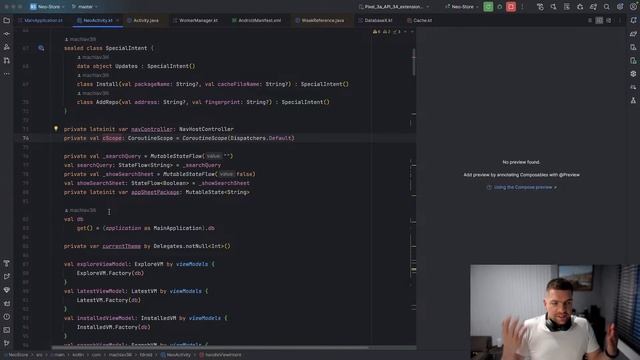This screenshot has width=640, height=360.
Task: Open the Device Manager side icon
Action: click(633, 47)
